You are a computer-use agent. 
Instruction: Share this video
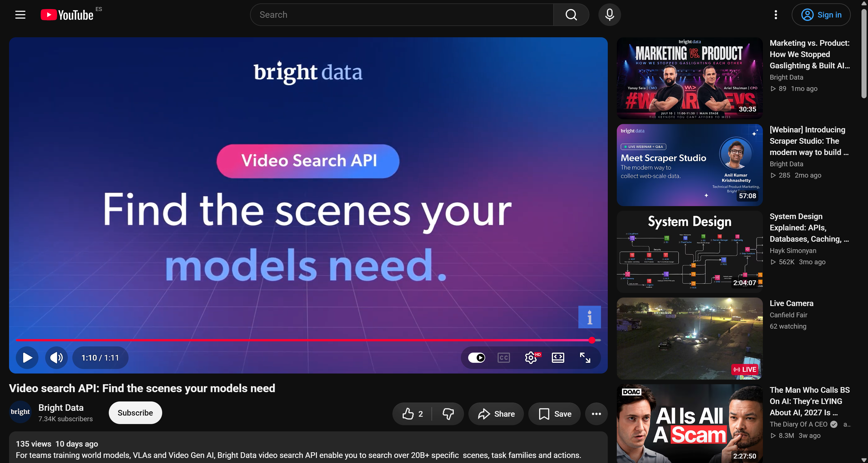click(x=496, y=414)
